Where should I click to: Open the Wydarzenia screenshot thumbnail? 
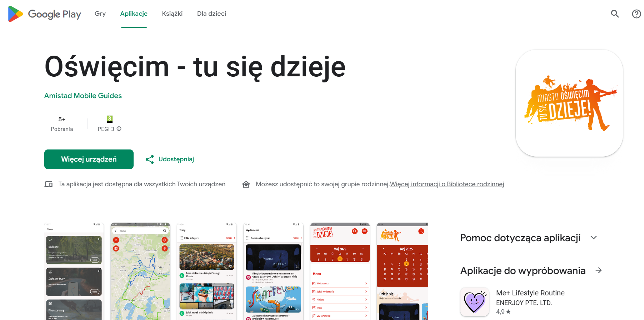pyautogui.click(x=273, y=271)
